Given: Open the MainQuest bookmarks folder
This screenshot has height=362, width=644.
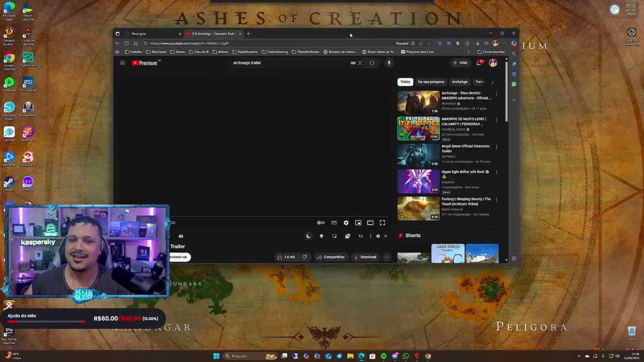Looking at the screenshot, I should click(x=156, y=52).
